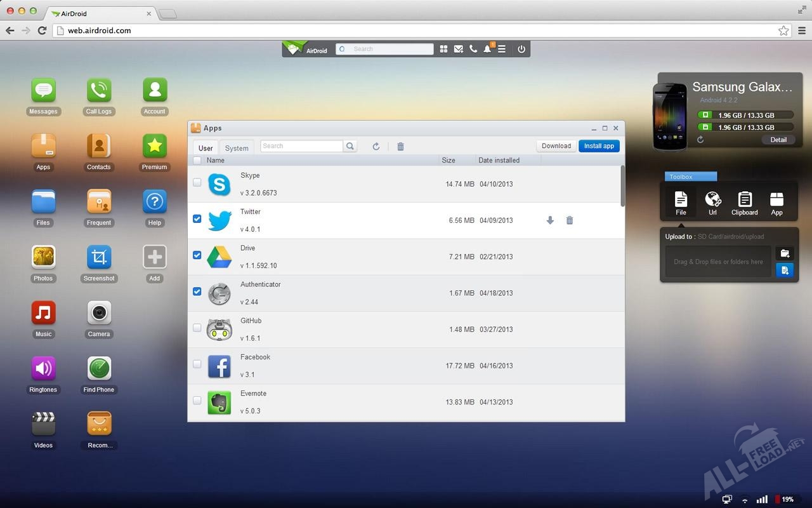812x508 pixels.
Task: Open device Detail button
Action: [x=778, y=140]
